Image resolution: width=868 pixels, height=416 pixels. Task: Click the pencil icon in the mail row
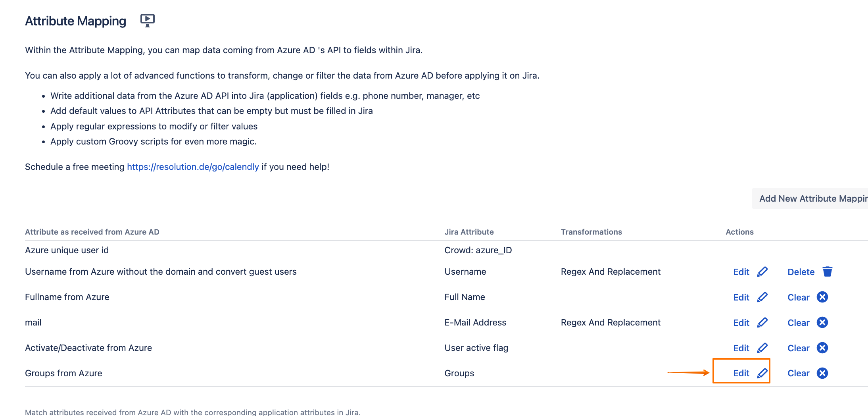[762, 323]
